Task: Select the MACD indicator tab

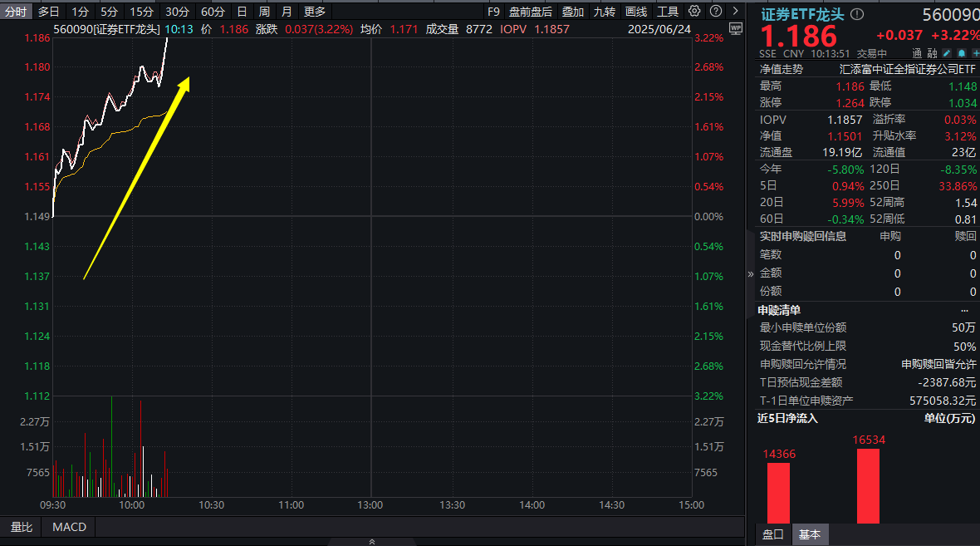Action: click(x=68, y=526)
